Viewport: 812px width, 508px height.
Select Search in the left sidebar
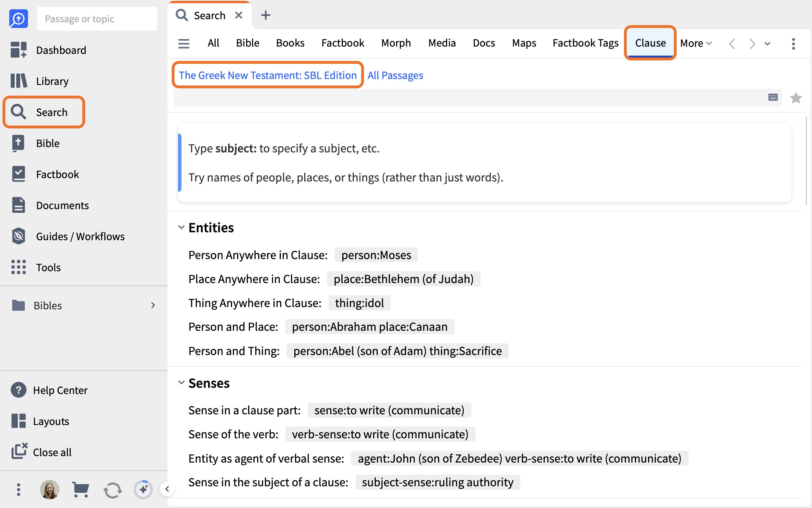click(44, 112)
